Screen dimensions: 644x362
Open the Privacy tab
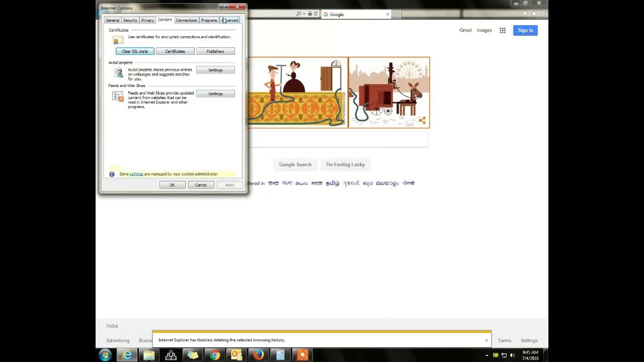[147, 20]
